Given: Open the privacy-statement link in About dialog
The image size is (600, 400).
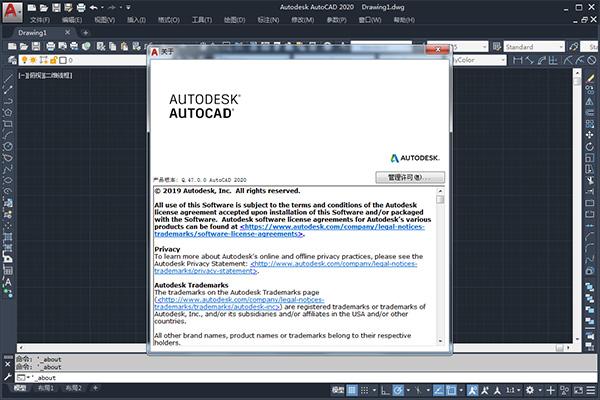Looking at the screenshot, I should pos(285,267).
